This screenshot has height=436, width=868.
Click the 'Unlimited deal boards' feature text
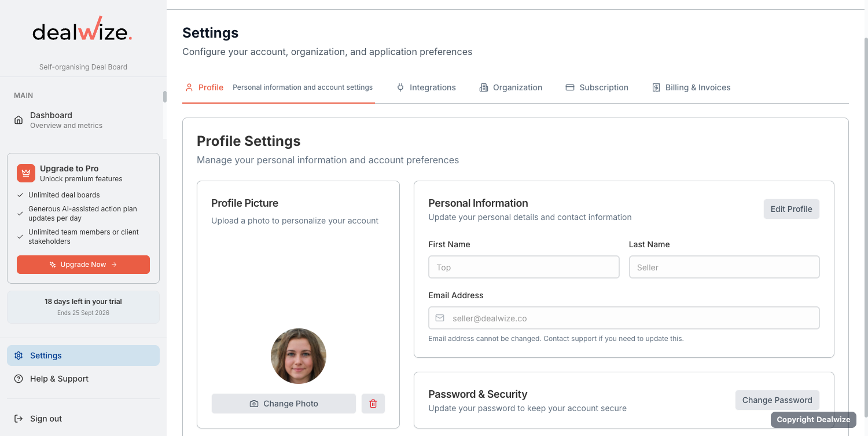[x=64, y=195]
